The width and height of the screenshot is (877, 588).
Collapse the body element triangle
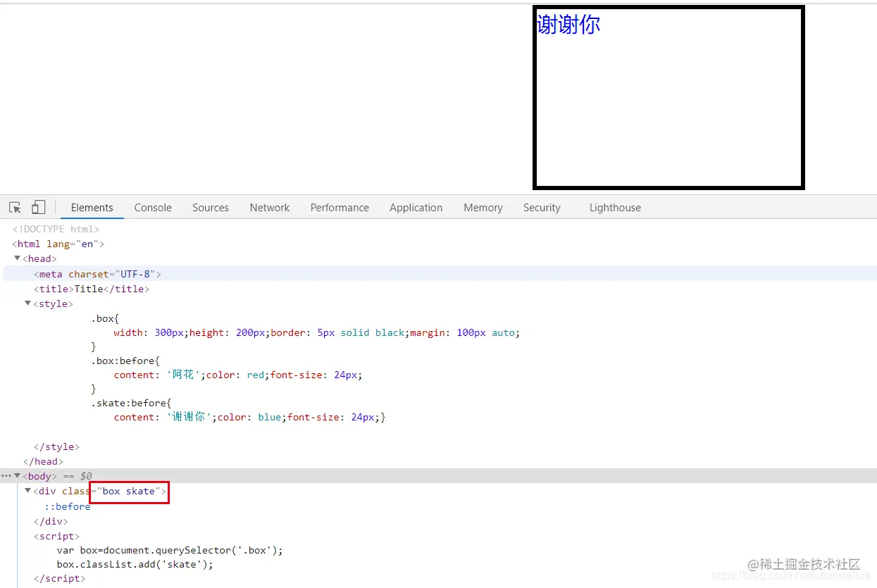pyautogui.click(x=18, y=476)
